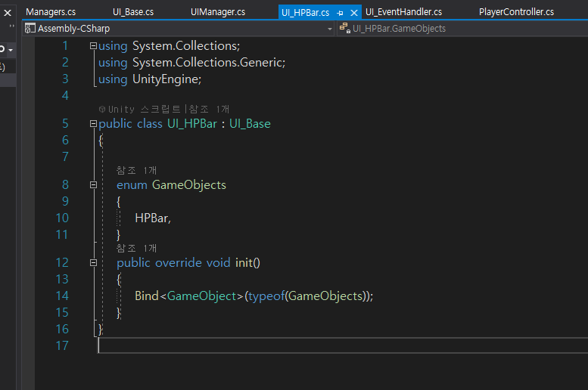Screen dimensions: 588x390
Task: Click GameObjects enum name on line 8
Action: coord(189,184)
